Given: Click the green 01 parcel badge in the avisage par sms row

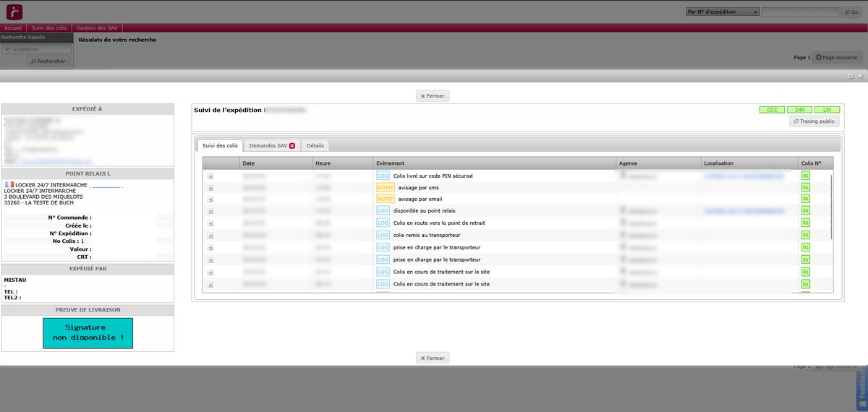Looking at the screenshot, I should (x=805, y=187).
